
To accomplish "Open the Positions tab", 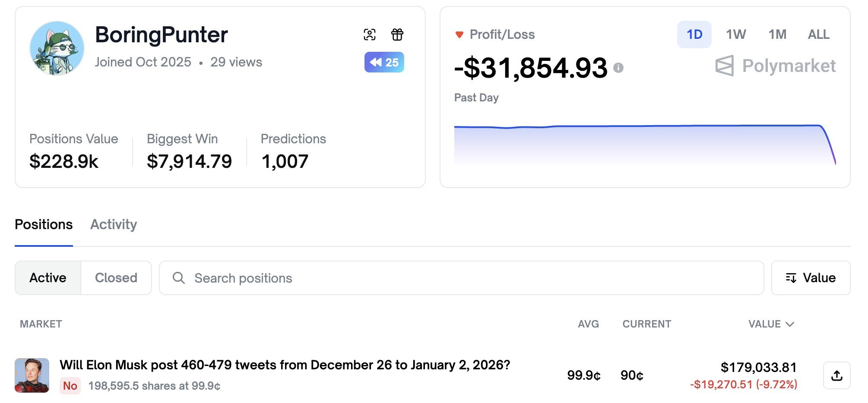I will click(x=44, y=224).
